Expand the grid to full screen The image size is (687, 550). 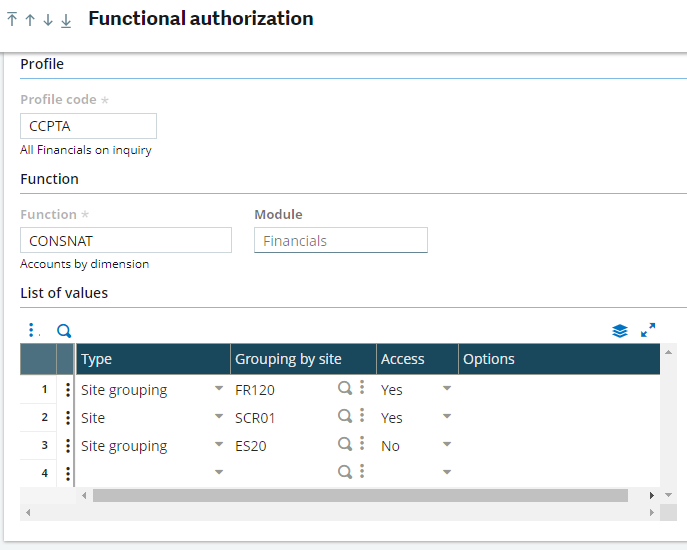tap(648, 330)
